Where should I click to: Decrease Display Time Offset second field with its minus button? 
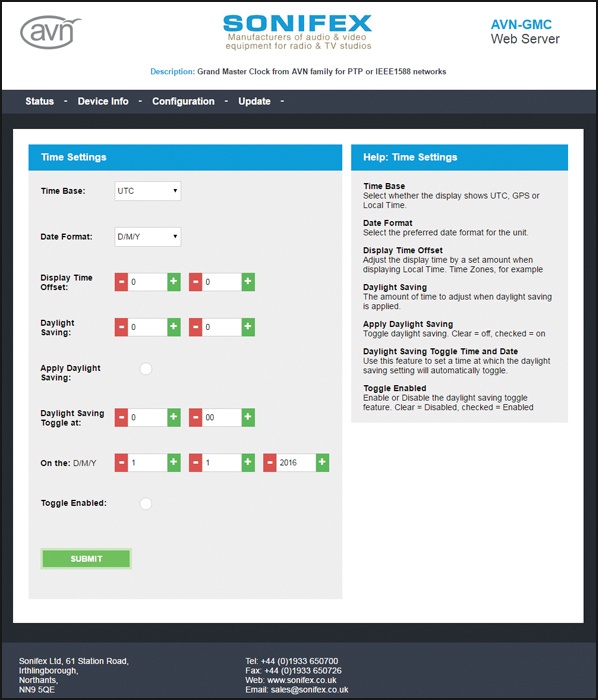pyautogui.click(x=195, y=282)
